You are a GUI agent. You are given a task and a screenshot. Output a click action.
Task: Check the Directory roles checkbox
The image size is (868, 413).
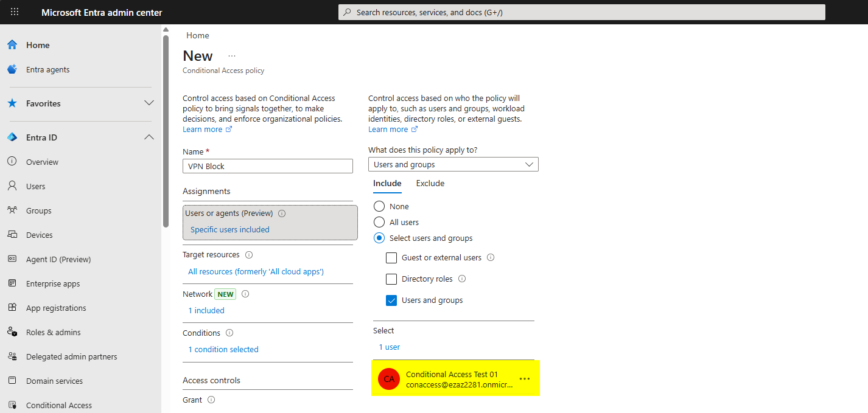tap(391, 279)
